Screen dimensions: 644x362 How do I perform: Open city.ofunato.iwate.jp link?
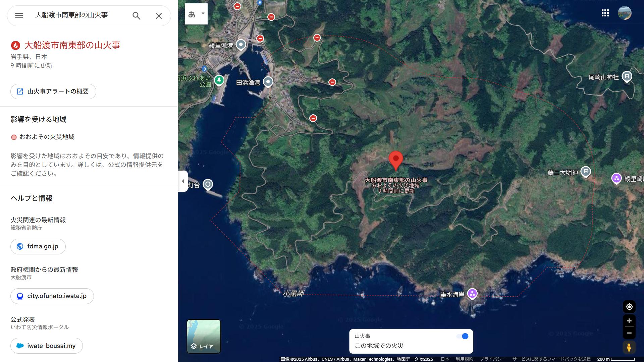tap(52, 296)
